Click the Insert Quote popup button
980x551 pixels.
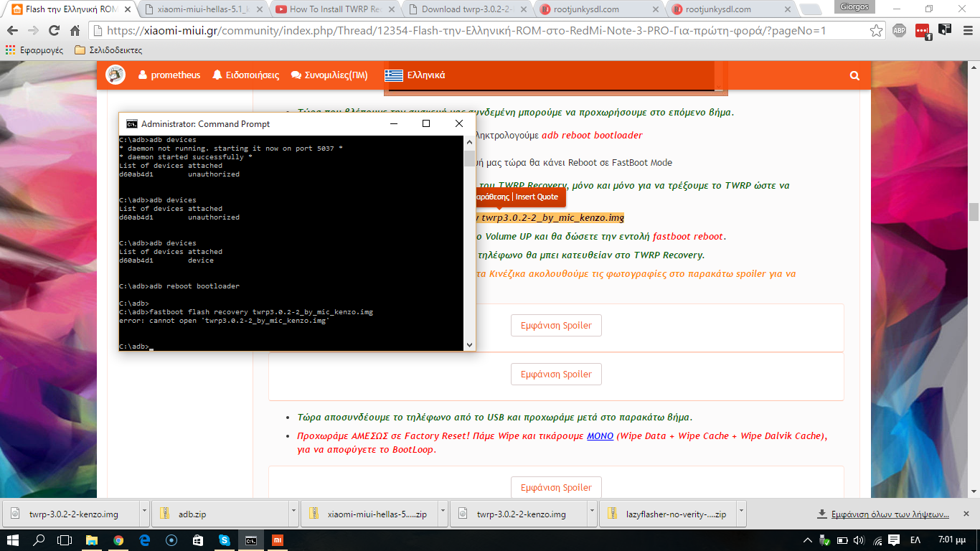[x=536, y=197]
